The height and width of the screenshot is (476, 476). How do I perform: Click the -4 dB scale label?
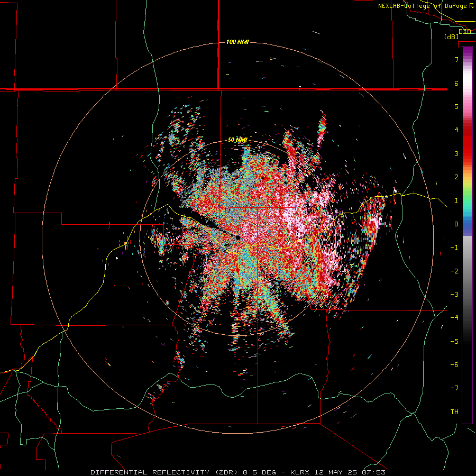pyautogui.click(x=454, y=317)
